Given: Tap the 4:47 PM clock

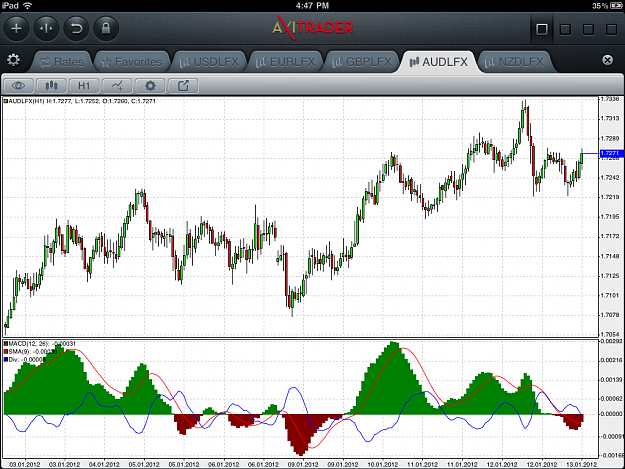Looking at the screenshot, I should pyautogui.click(x=312, y=6).
